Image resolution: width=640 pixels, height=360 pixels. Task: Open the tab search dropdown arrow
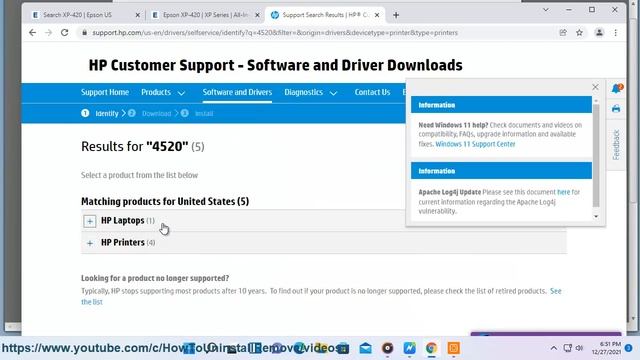546,10
